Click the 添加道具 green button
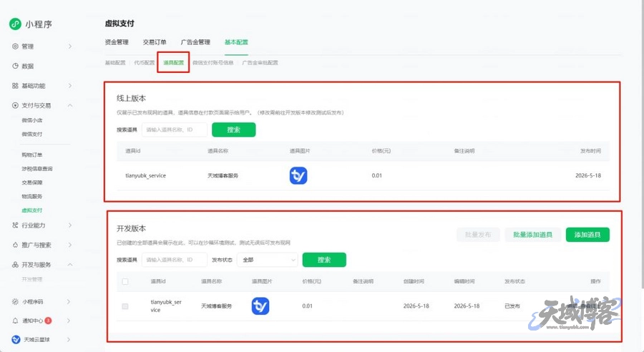The image size is (644, 352). (x=587, y=235)
